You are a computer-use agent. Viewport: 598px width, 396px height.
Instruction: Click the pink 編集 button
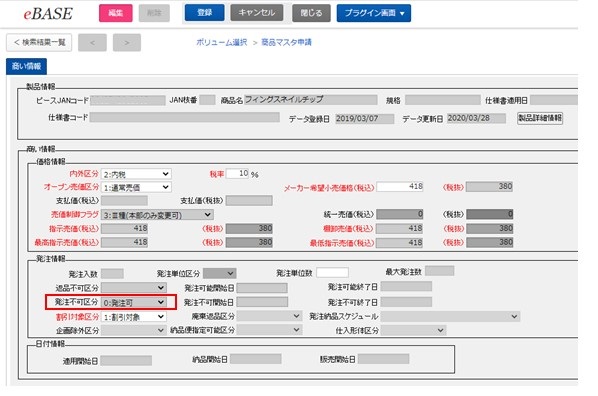[x=116, y=13]
